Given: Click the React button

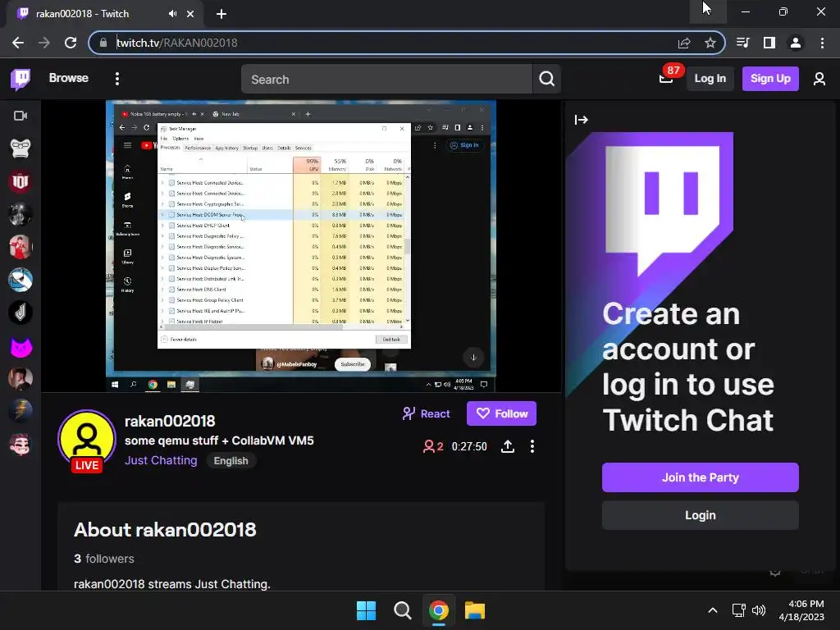Looking at the screenshot, I should 427,413.
